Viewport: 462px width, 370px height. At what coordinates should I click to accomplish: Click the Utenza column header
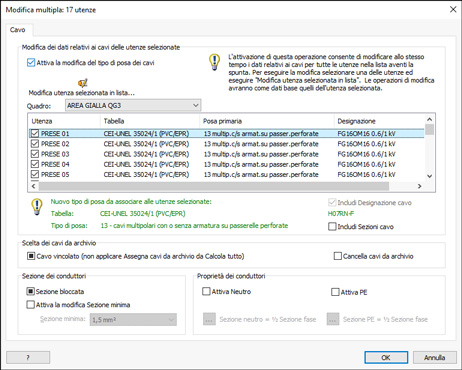click(64, 121)
